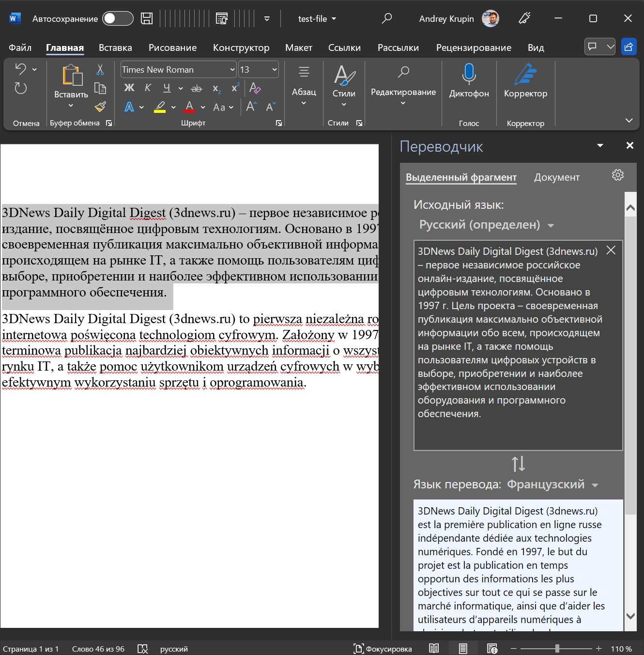Open the Абзац paragraph group

click(304, 86)
